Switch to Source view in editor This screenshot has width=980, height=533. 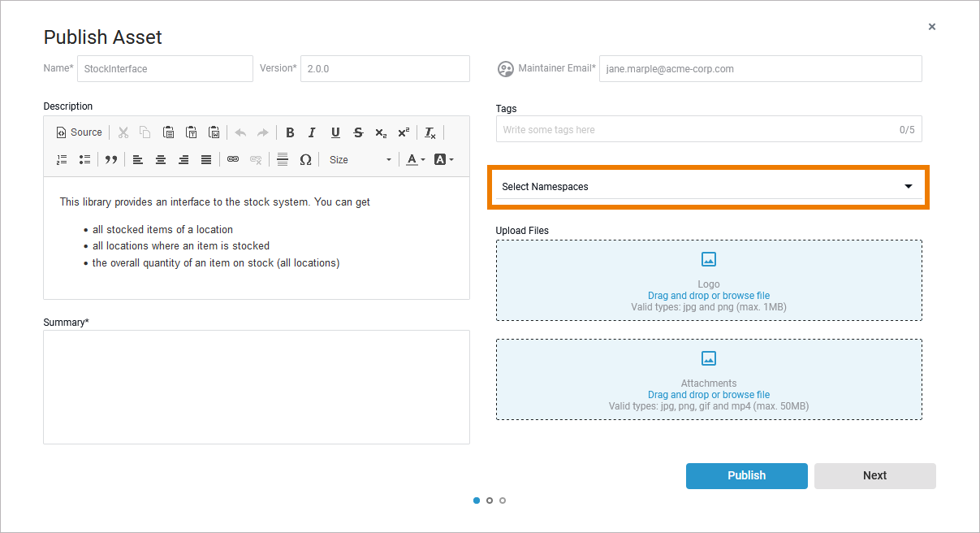(x=79, y=132)
